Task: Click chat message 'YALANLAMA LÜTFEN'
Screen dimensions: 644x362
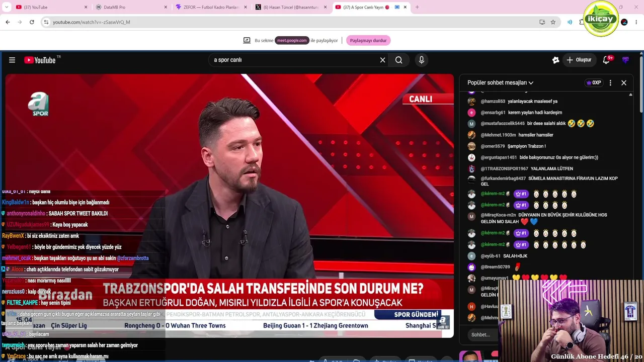Action: tap(551, 168)
